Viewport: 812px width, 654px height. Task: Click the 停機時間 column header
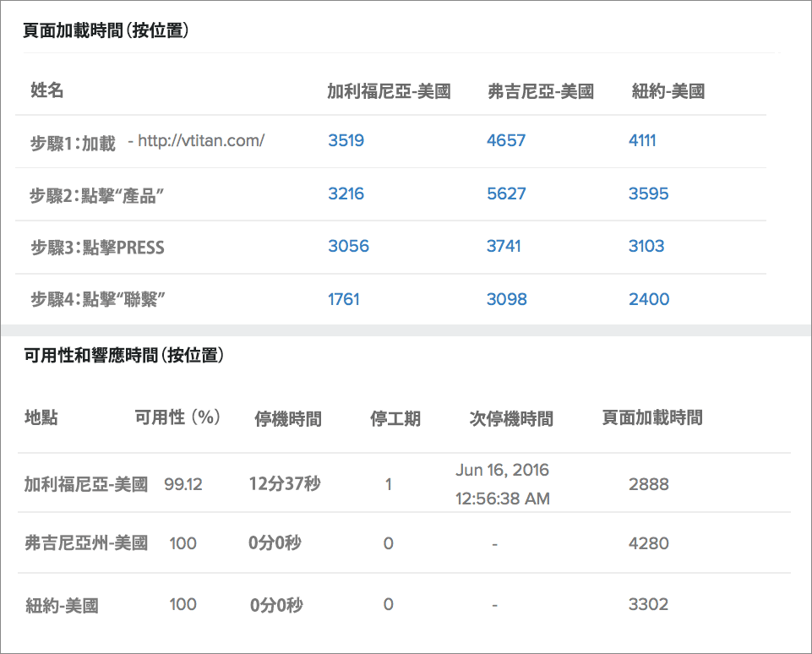tap(288, 419)
